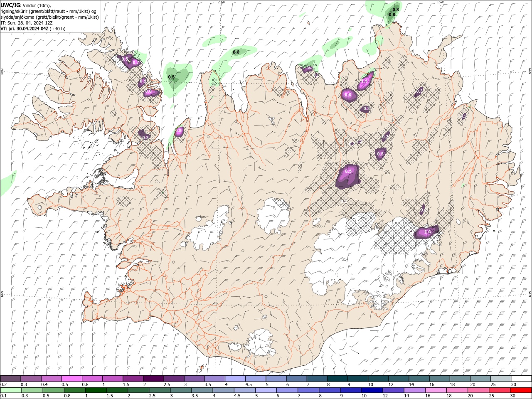Pick the snow-row legend swatch labeled 0.2
The height and width of the screenshot is (399, 532).
[10, 379]
